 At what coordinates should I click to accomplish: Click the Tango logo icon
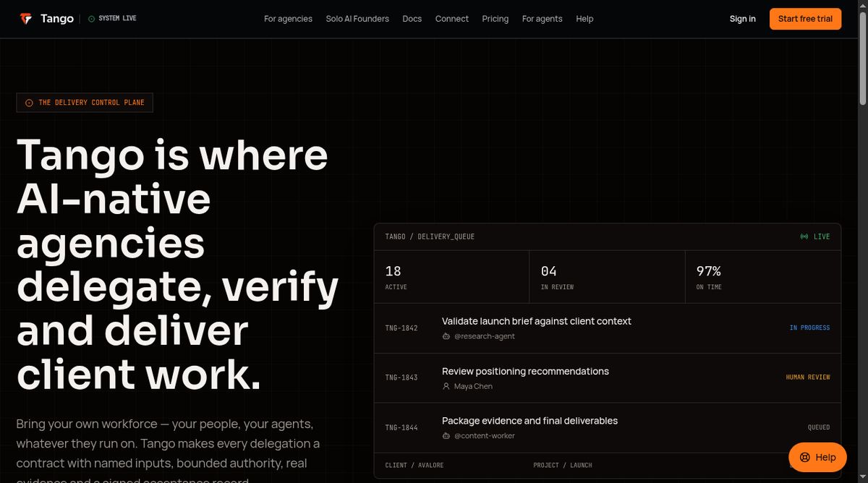[26, 19]
